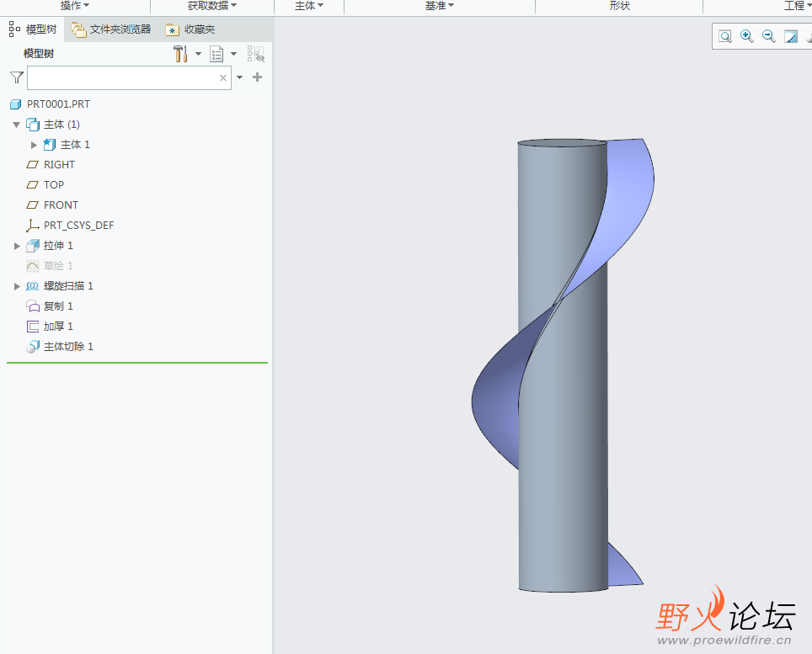Add a new filter with plus icon
This screenshot has height=654, width=812.
coord(258,77)
